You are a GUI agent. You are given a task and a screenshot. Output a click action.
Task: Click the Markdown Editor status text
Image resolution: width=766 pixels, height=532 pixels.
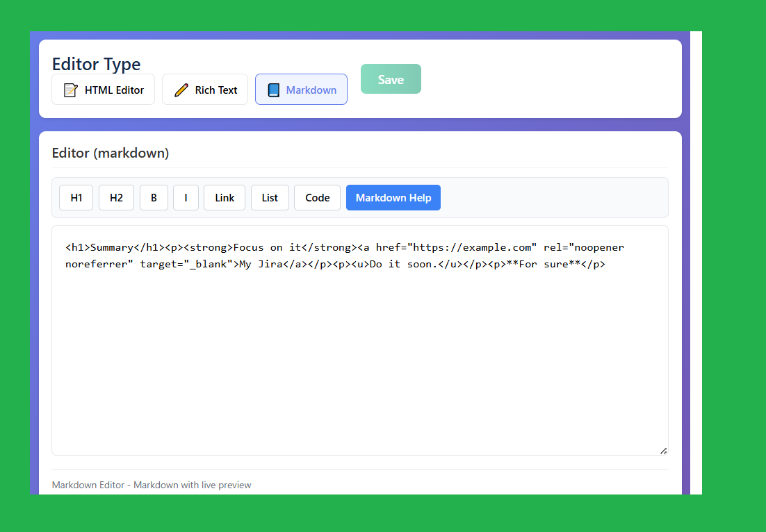click(152, 485)
